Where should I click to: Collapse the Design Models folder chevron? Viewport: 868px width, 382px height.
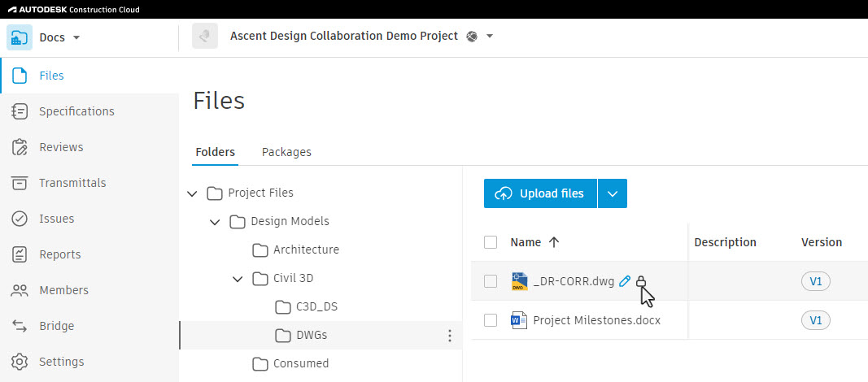click(x=215, y=222)
